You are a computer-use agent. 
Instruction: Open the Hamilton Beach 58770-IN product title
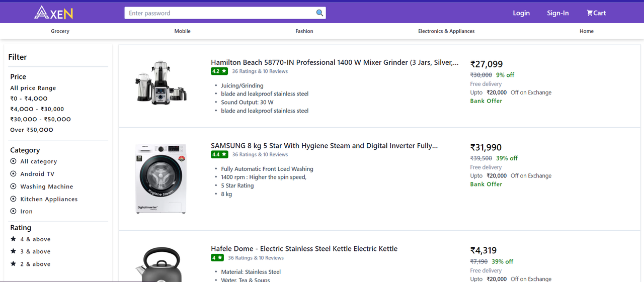click(335, 62)
